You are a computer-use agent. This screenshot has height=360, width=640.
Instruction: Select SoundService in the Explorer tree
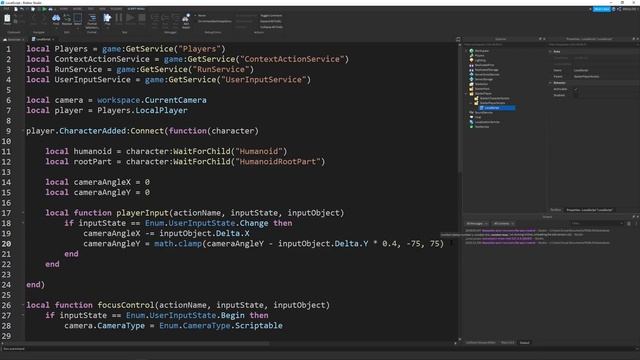pos(484,113)
